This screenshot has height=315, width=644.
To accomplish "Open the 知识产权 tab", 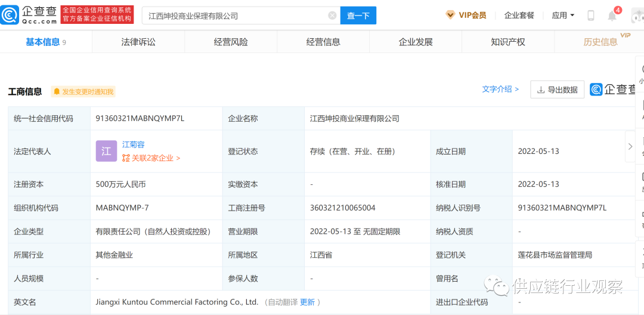I will coord(508,42).
